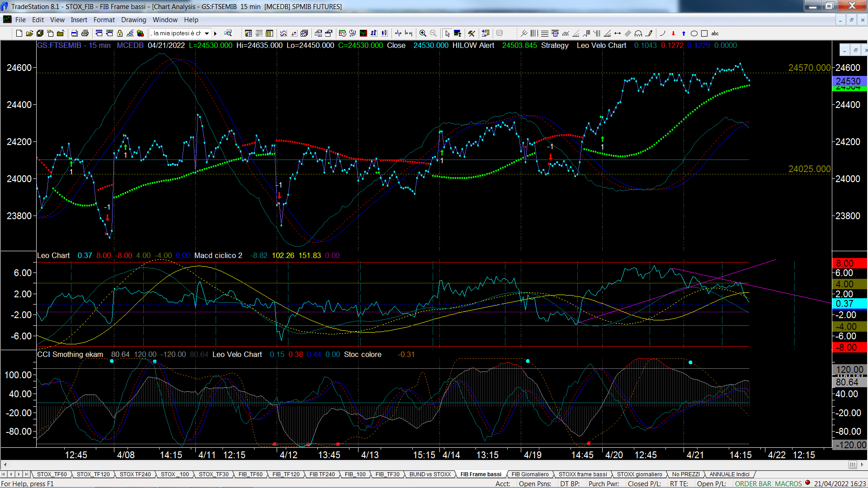The width and height of the screenshot is (868, 488).
Task: Select the Andrews pitchfork drawing tool
Action: [x=524, y=33]
